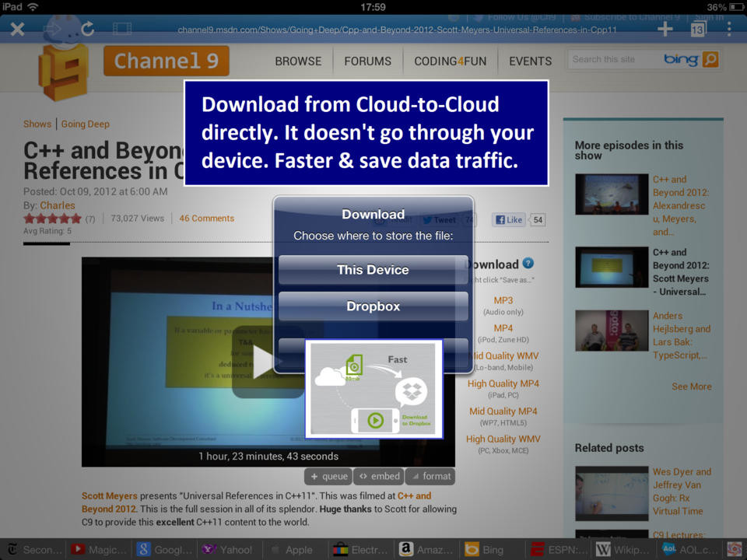Screen dimensions: 747x560
Task: Tap the browser URL address bar
Action: (x=397, y=30)
